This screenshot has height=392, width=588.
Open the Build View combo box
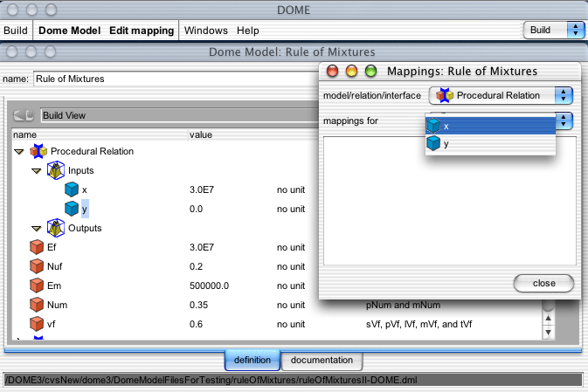tap(179, 115)
